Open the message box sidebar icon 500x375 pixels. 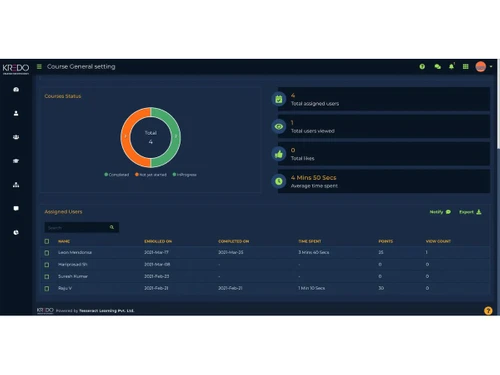pyautogui.click(x=16, y=208)
